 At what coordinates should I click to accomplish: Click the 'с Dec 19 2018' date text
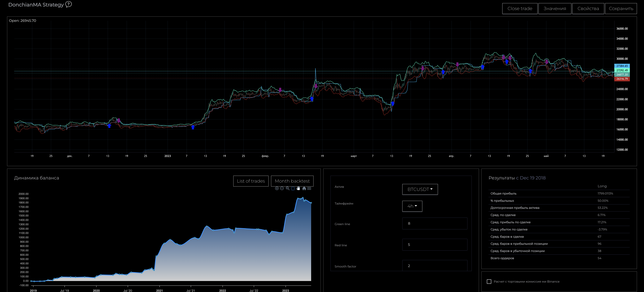pyautogui.click(x=531, y=178)
